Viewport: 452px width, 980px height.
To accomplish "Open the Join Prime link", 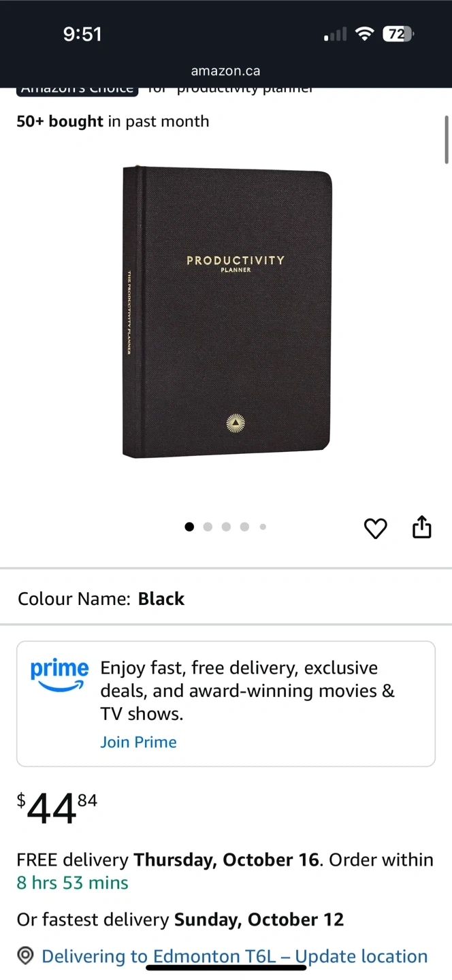I will (138, 742).
